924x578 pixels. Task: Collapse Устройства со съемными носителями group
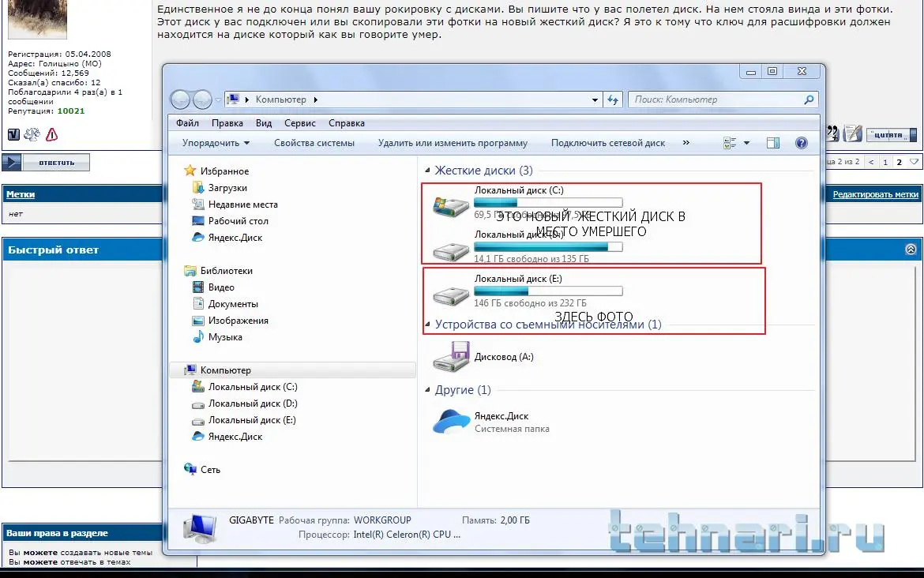point(428,324)
